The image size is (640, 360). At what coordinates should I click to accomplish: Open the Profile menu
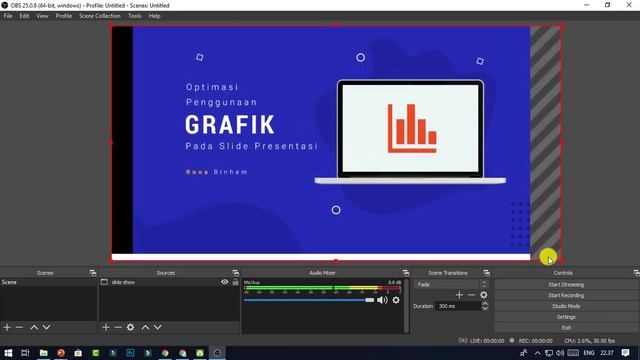tap(64, 16)
